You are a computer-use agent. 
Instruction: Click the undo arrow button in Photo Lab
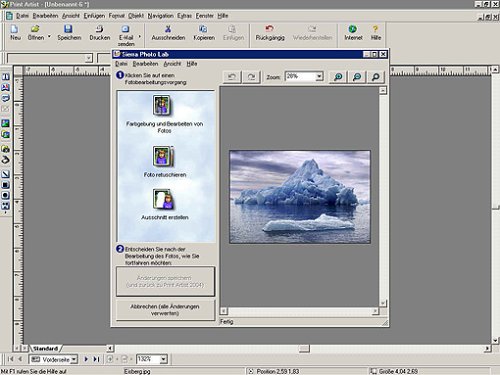pos(232,77)
